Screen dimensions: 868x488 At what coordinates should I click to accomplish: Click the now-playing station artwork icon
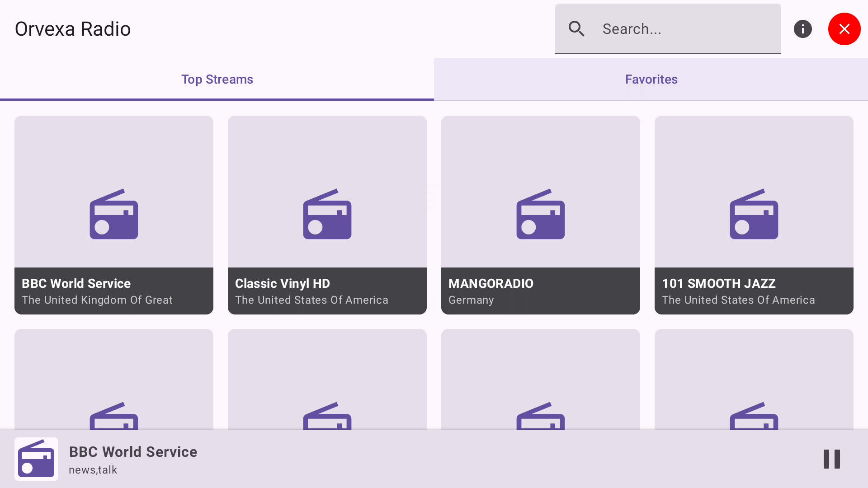pos(36,459)
